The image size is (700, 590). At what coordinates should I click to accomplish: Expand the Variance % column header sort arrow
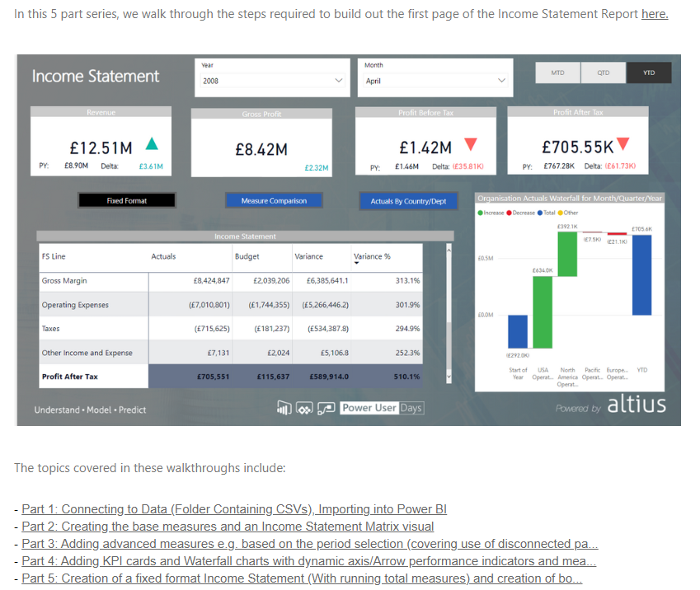358,262
